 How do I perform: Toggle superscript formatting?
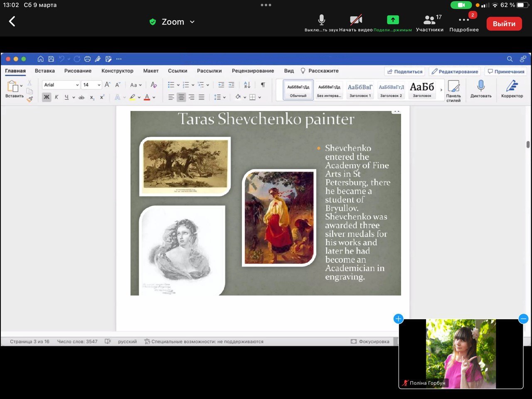point(102,97)
